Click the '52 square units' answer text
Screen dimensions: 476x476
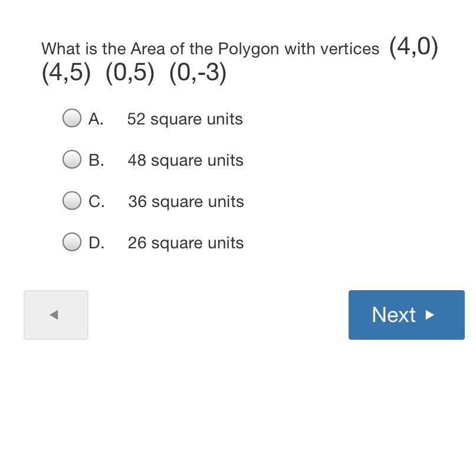(x=185, y=119)
